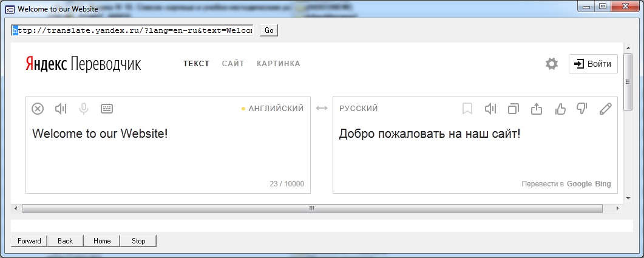Image resolution: width=644 pixels, height=258 pixels.
Task: Copy the translation to clipboard
Action: 514,109
